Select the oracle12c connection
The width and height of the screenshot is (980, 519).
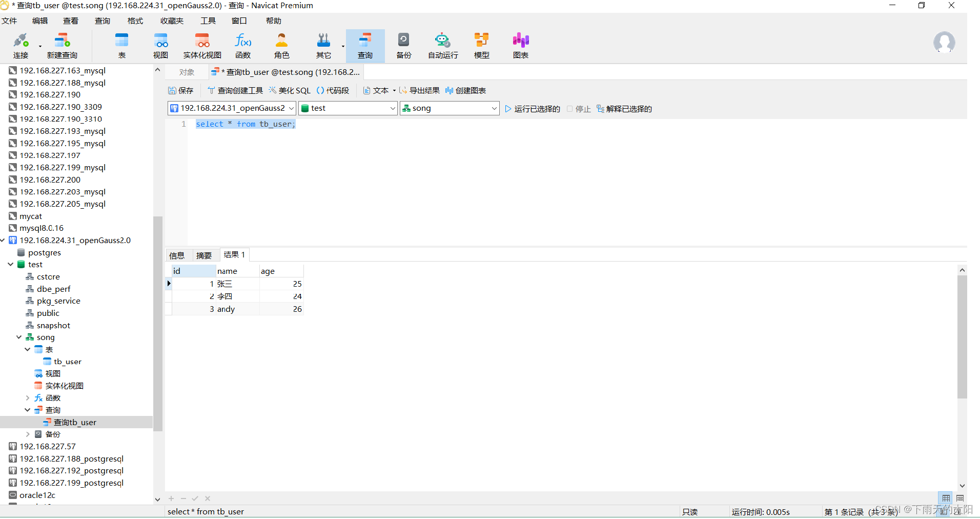pyautogui.click(x=37, y=495)
